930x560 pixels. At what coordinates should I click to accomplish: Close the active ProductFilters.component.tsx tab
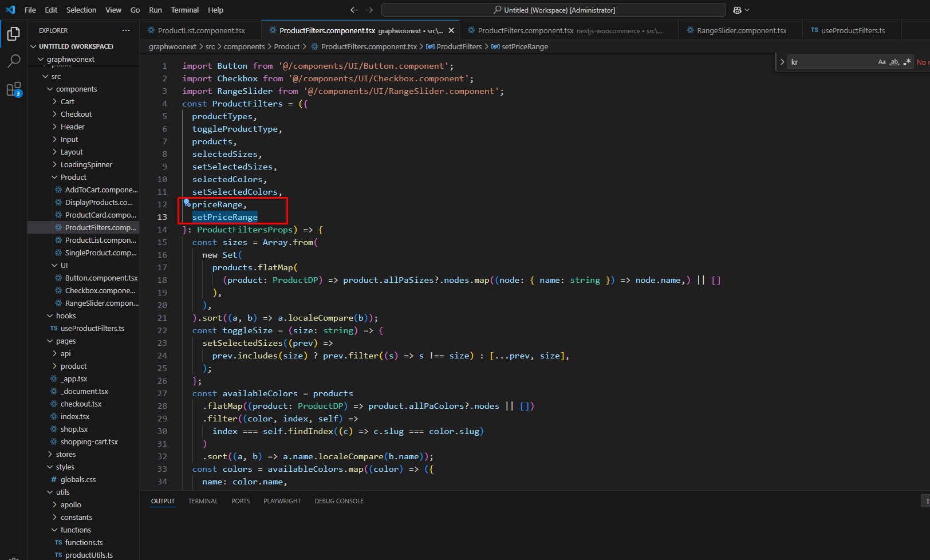click(x=451, y=31)
